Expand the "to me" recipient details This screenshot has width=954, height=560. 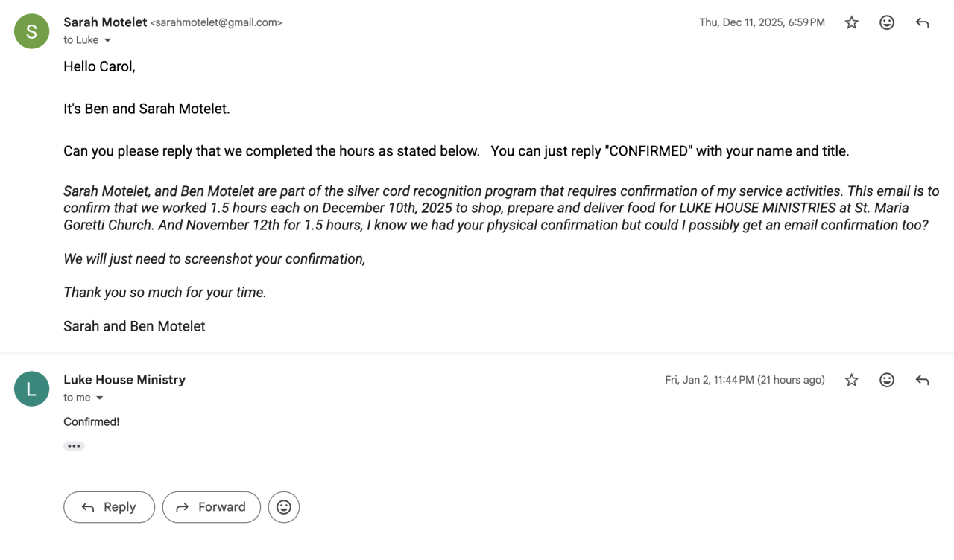click(x=100, y=398)
